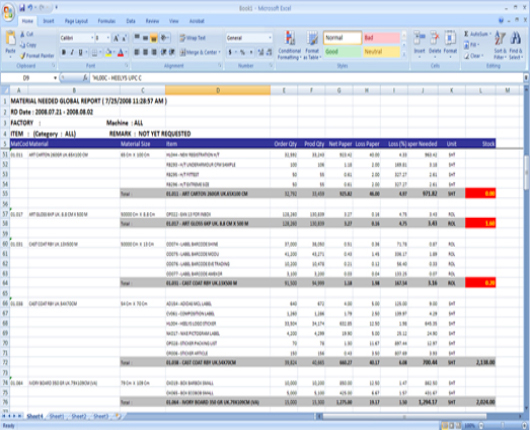530x430 pixels.
Task: Set vertical alignment to middle
Action: (145, 38)
